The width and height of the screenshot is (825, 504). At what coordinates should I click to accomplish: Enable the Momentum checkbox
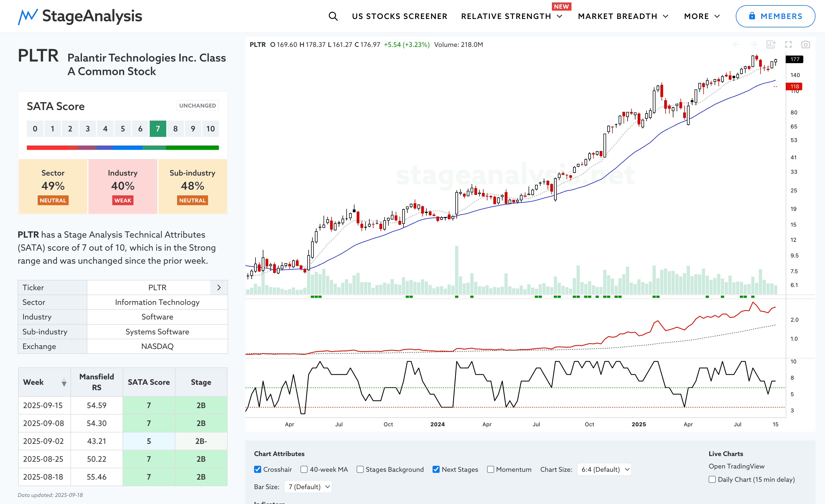pyautogui.click(x=491, y=469)
